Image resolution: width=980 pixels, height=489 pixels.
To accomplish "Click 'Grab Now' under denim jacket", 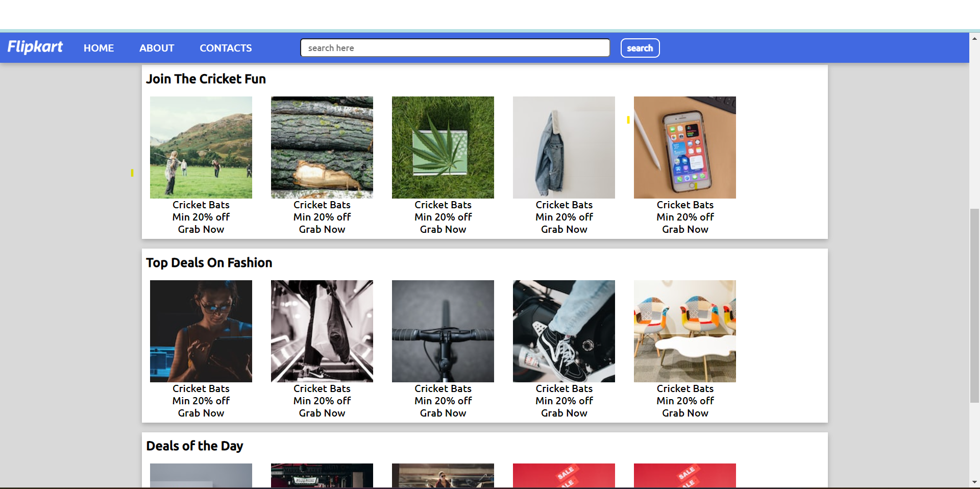I will coord(564,230).
